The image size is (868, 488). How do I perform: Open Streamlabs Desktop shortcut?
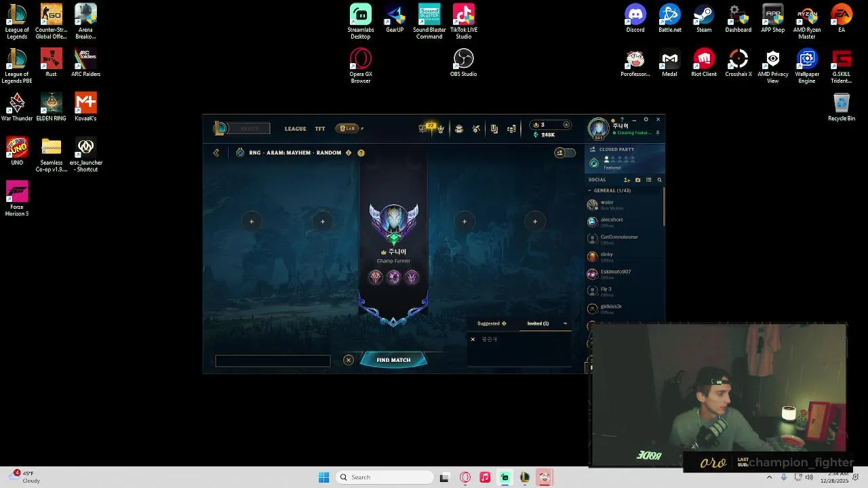[361, 22]
